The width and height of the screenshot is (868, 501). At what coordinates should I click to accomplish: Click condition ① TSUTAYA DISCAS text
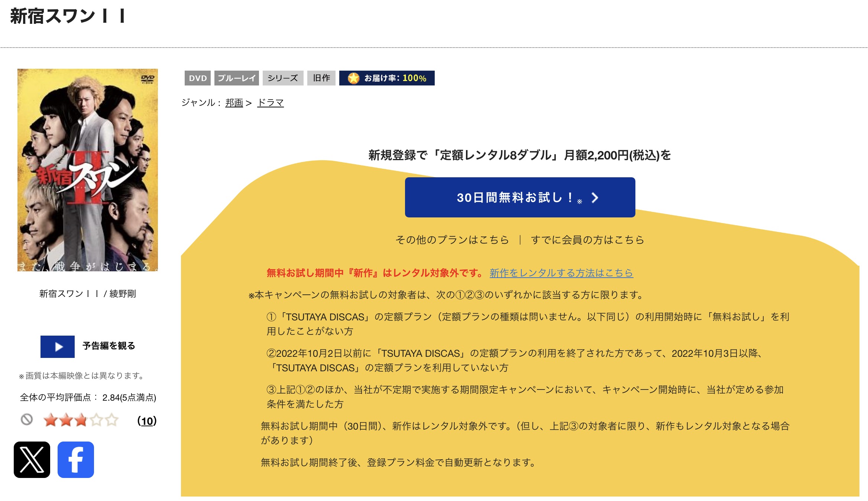tap(528, 324)
